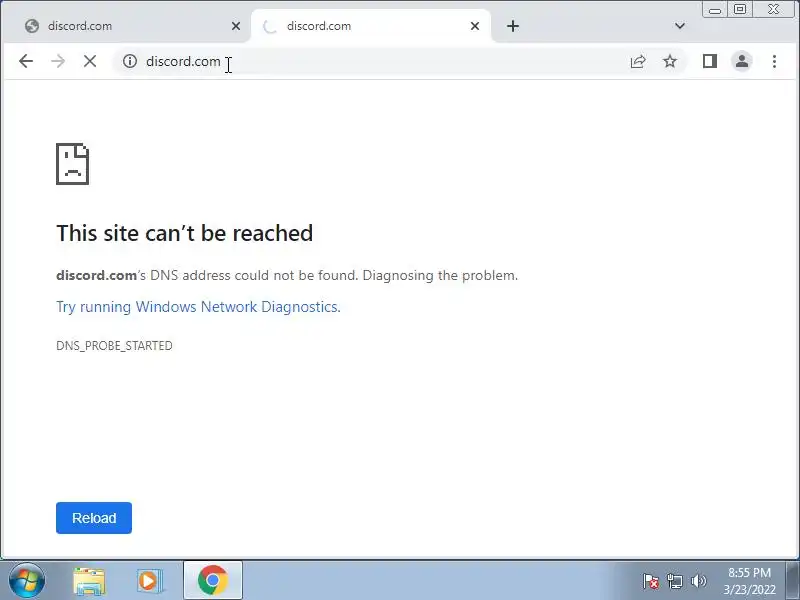Screen dimensions: 800x600
Task: Bookmark this tab with the star
Action: click(669, 61)
